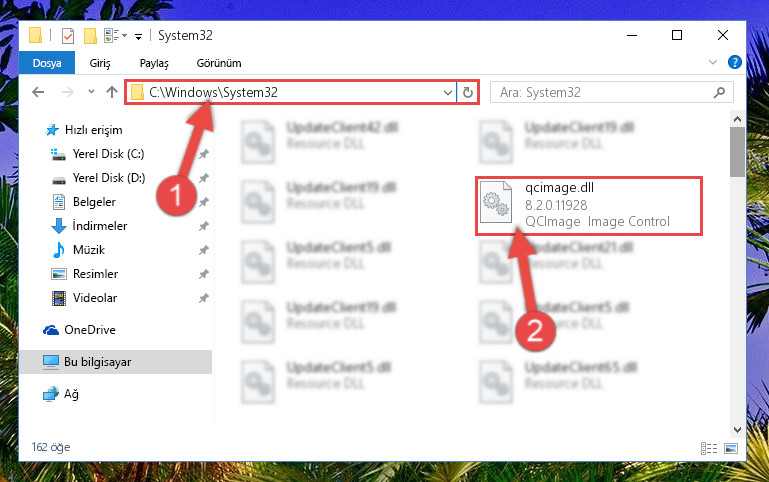Switch to details list view icon
Screen dimensions: 769x482
pyautogui.click(x=709, y=448)
